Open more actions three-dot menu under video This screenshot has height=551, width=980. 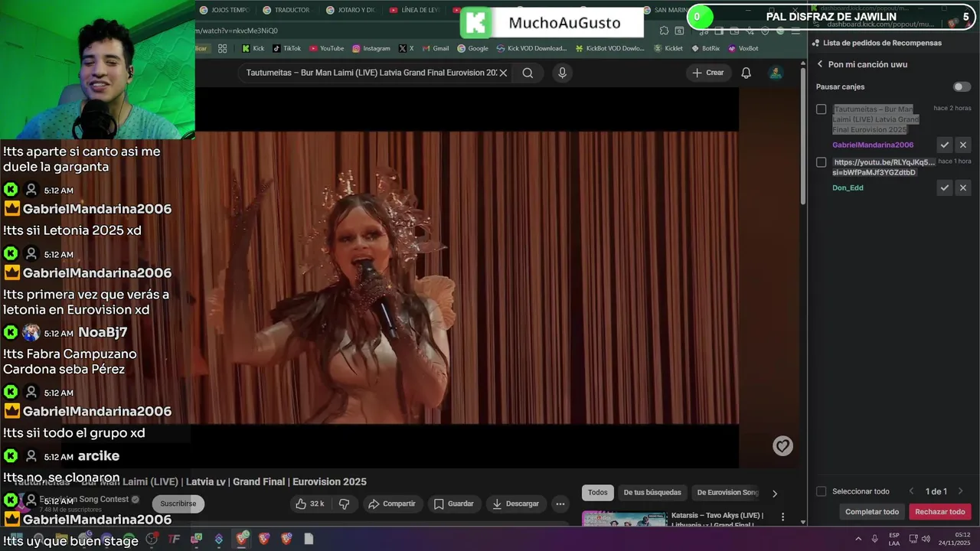560,504
